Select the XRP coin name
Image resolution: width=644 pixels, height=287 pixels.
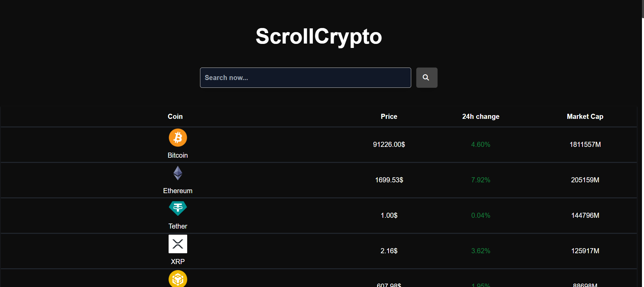click(x=178, y=262)
